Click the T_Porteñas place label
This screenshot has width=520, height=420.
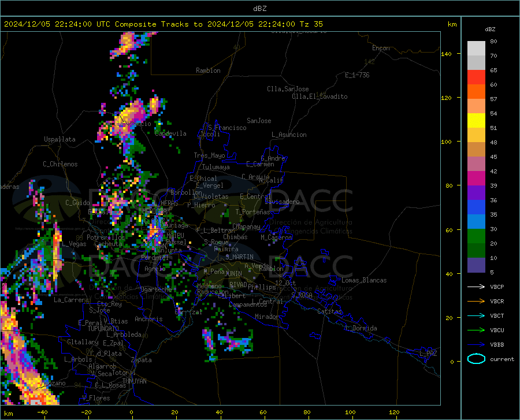[252, 212]
